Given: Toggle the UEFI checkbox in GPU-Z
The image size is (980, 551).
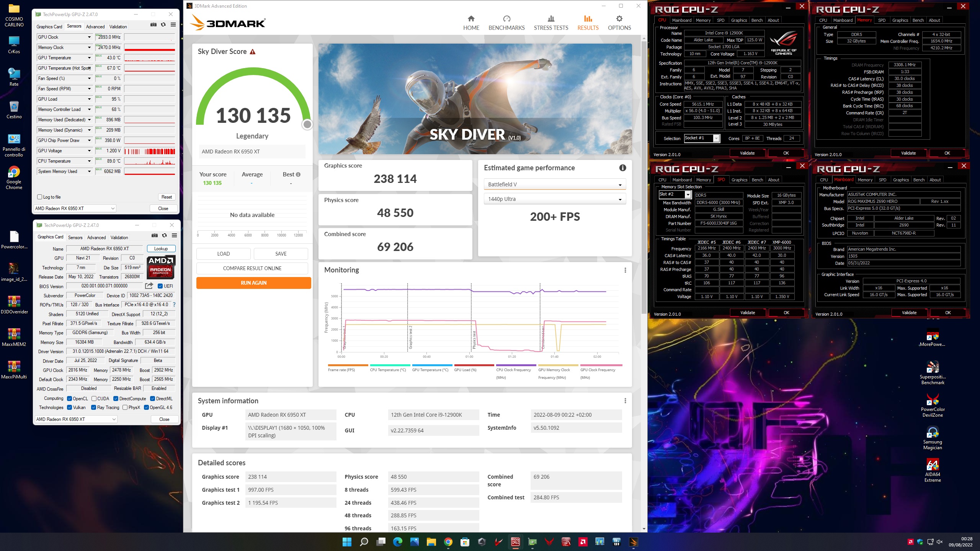Looking at the screenshot, I should pyautogui.click(x=160, y=286).
